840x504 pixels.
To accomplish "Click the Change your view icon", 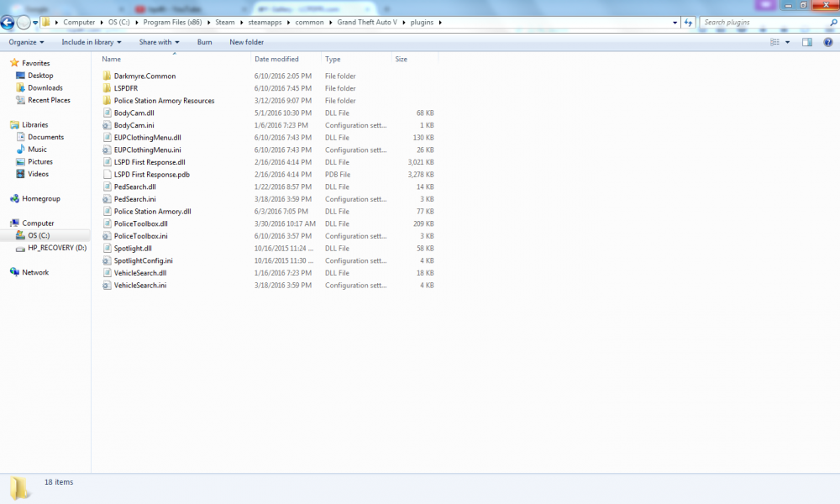I will tap(774, 42).
